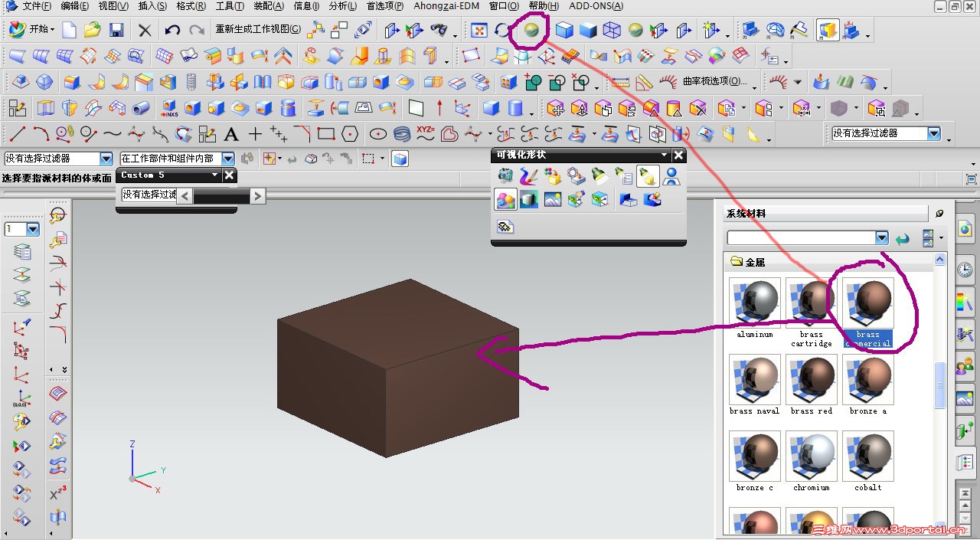
Task: Click the visual effects landscape icon
Action: 553,200
